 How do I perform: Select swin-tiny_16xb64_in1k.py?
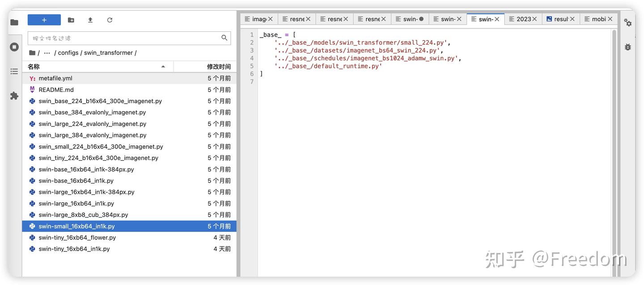129,249
